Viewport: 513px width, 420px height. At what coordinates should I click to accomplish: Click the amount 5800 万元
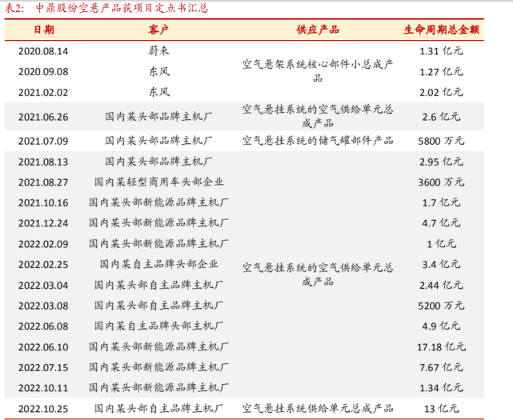tap(441, 141)
